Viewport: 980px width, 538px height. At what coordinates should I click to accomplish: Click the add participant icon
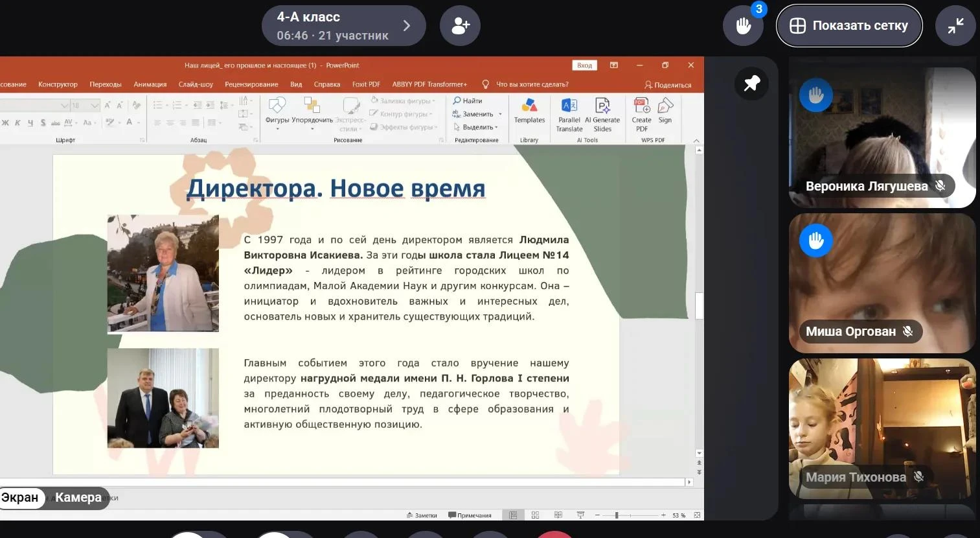[460, 26]
